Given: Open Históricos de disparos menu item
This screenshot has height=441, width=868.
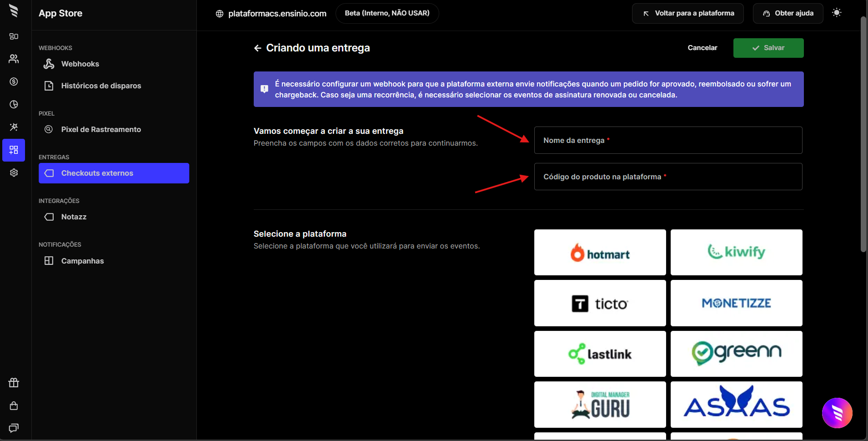Looking at the screenshot, I should (101, 86).
